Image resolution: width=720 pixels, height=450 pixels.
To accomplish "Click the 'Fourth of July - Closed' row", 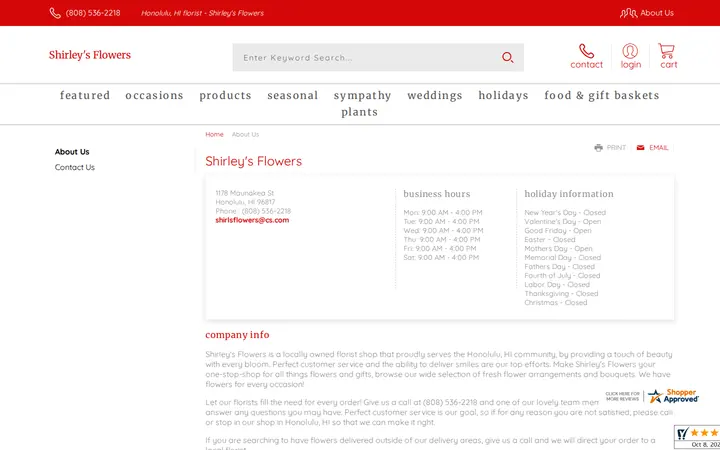I will point(562,276).
